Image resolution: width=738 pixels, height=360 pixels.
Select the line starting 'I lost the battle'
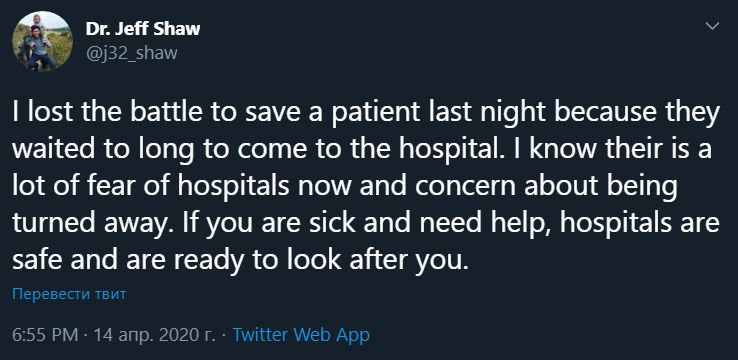pos(366,114)
